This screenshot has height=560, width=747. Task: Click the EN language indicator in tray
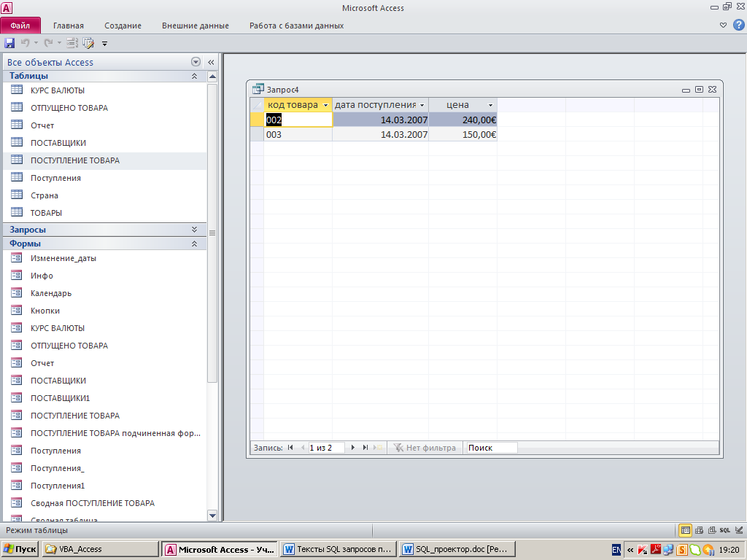pos(616,550)
